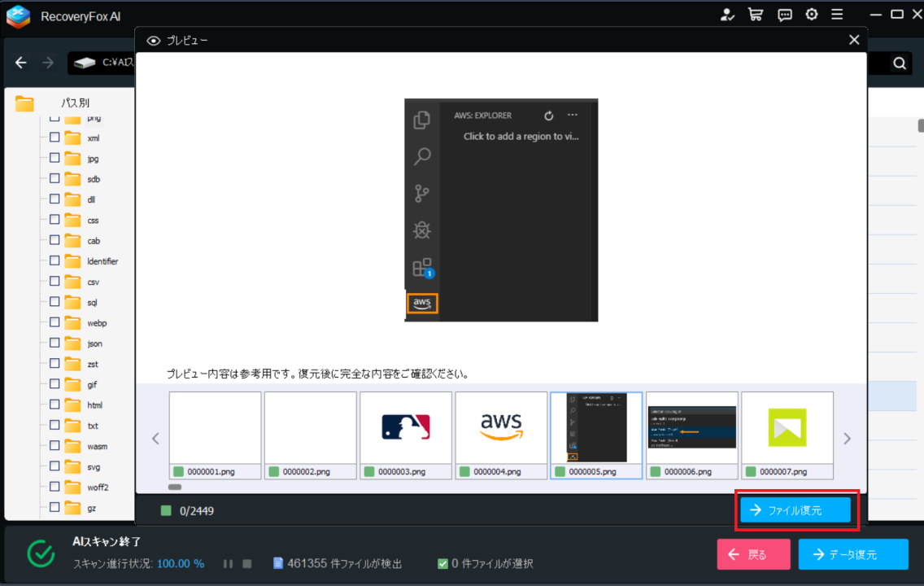The height and width of the screenshot is (586, 924).
Task: Click the パス別 heading
Action: click(76, 103)
